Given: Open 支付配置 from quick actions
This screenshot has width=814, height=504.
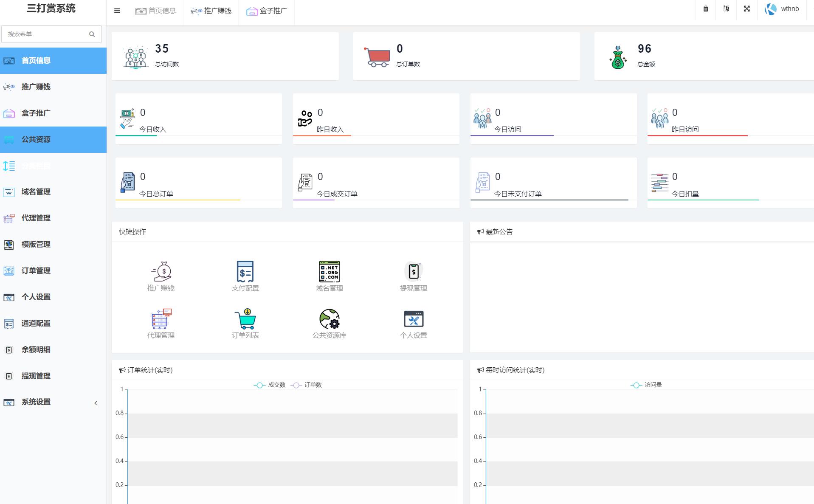Looking at the screenshot, I should (245, 272).
